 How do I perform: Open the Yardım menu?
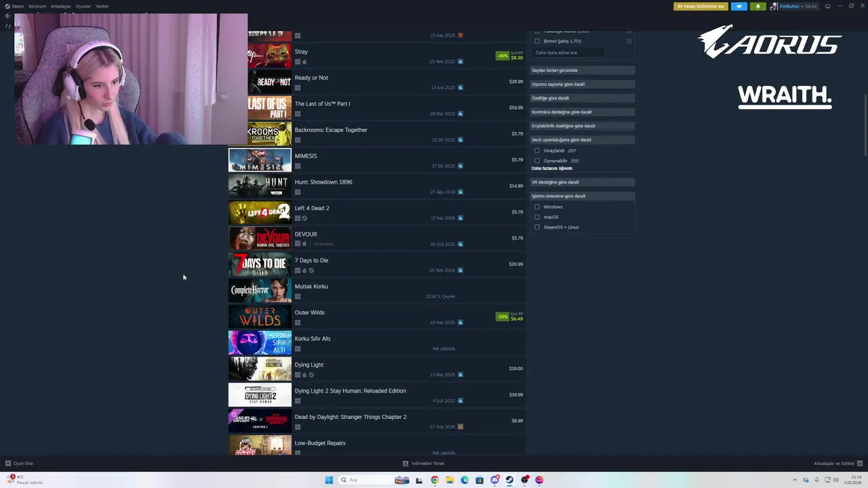pyautogui.click(x=102, y=6)
